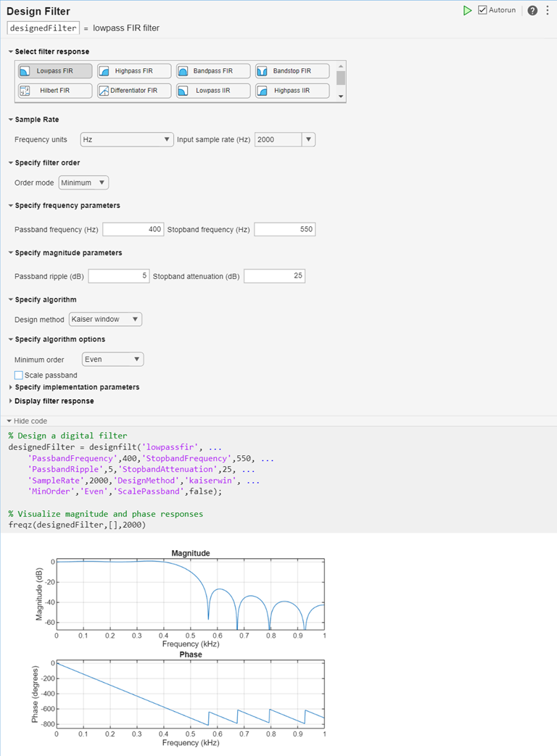
Task: Open the Frequency units dropdown
Action: pos(126,139)
